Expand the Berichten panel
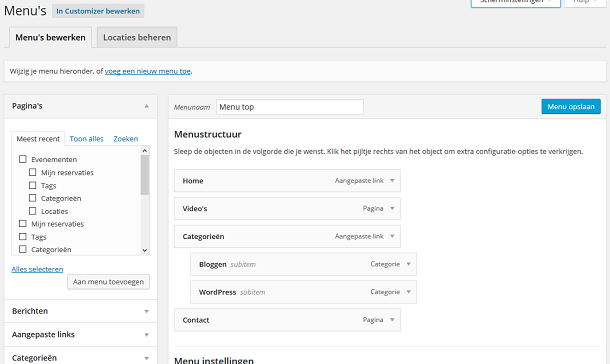 (x=81, y=311)
